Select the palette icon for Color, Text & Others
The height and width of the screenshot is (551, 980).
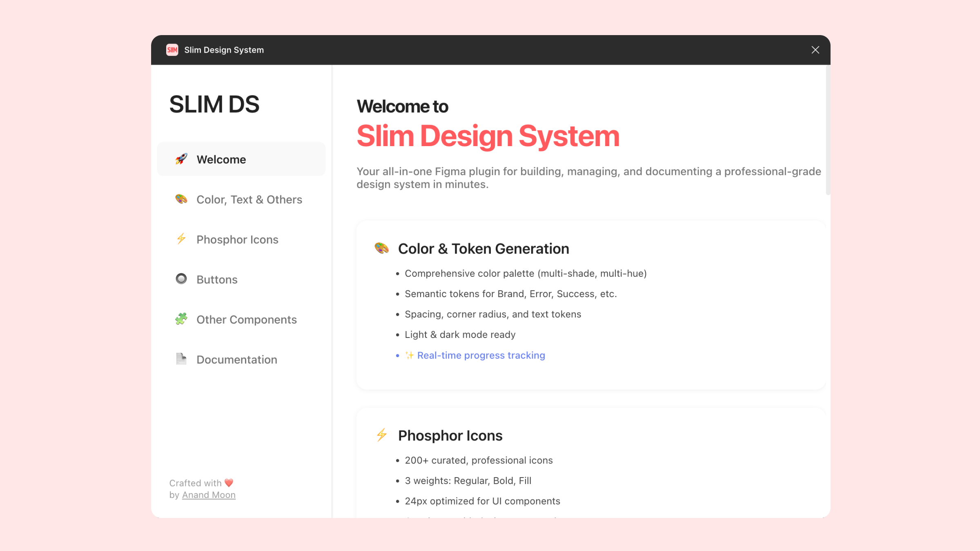181,199
